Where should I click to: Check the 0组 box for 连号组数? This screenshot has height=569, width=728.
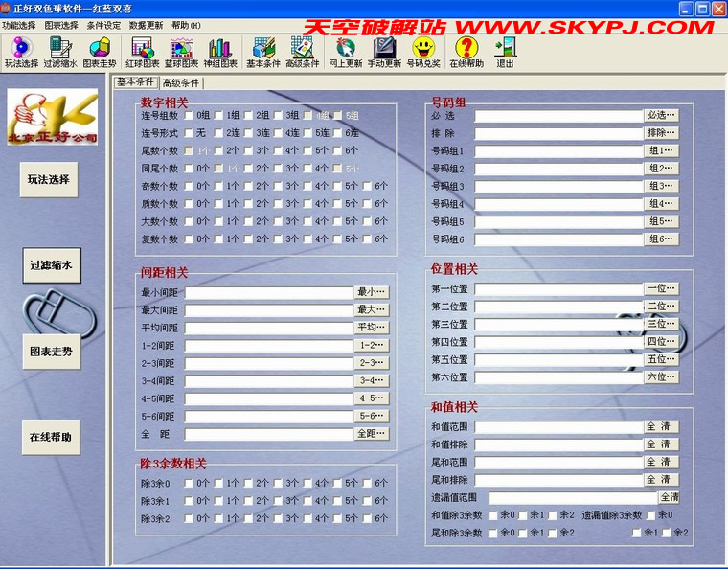tap(189, 115)
